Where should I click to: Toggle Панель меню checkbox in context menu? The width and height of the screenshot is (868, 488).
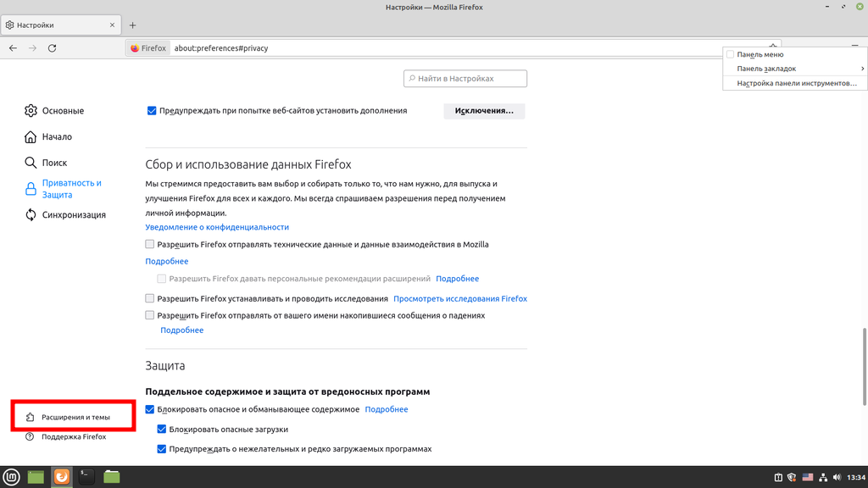click(731, 54)
